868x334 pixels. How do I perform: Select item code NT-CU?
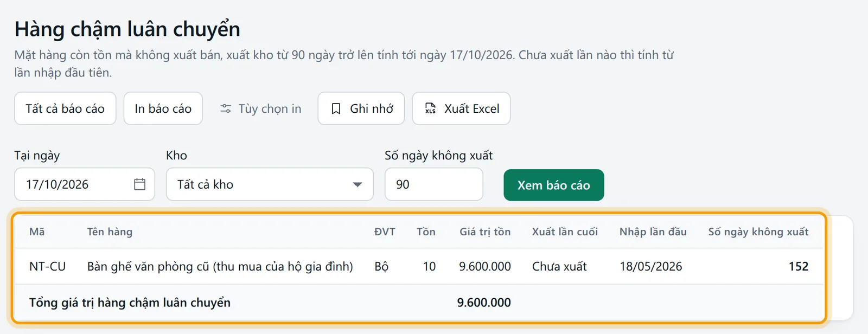[x=47, y=266]
